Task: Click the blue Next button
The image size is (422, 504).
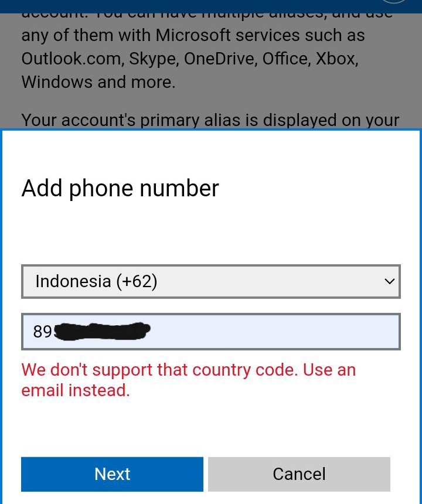Action: pos(112,474)
